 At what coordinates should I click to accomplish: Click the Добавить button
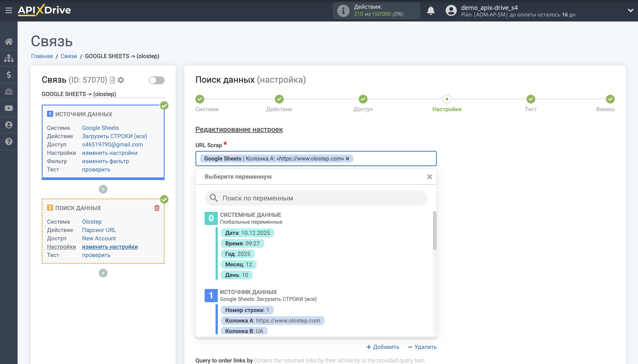coord(383,347)
